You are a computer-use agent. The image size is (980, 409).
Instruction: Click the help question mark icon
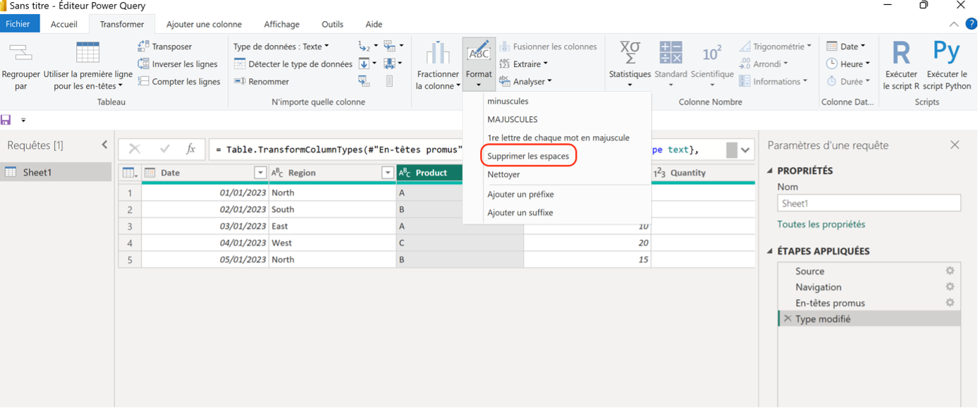[x=971, y=24]
